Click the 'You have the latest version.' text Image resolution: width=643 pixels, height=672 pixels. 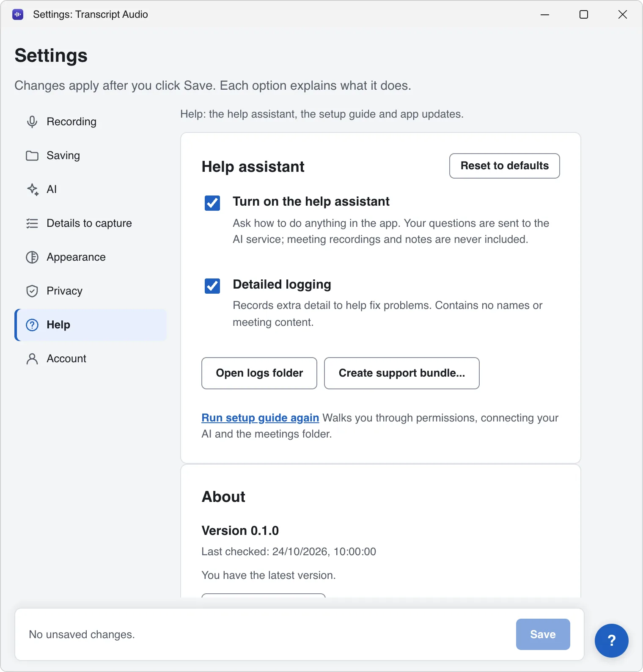[x=269, y=575]
